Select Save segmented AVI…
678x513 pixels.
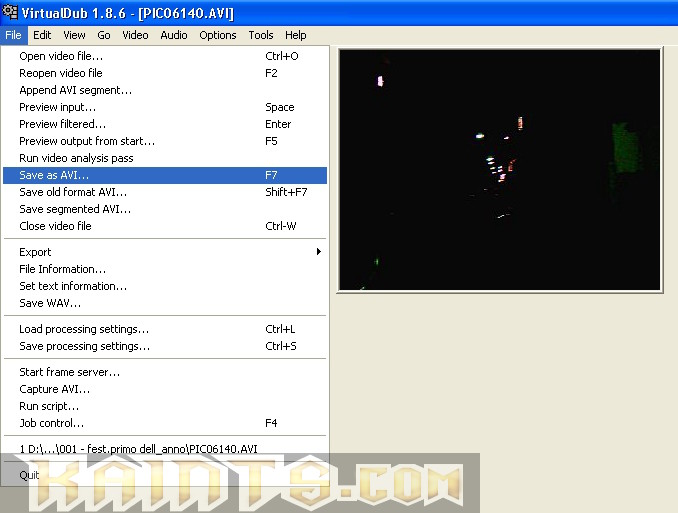[x=165, y=209]
